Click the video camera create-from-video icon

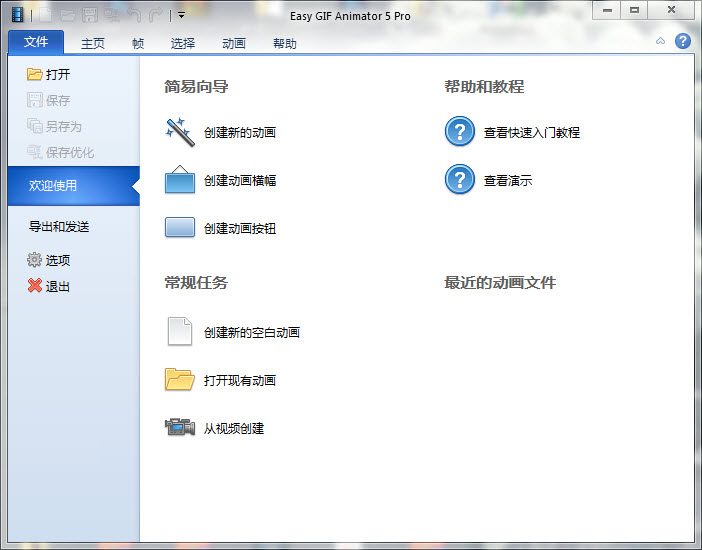pos(180,428)
